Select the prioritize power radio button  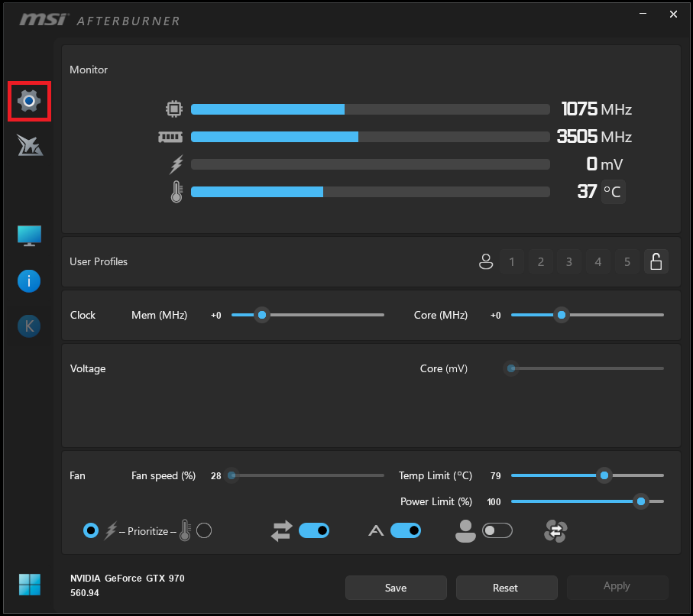pyautogui.click(x=91, y=530)
